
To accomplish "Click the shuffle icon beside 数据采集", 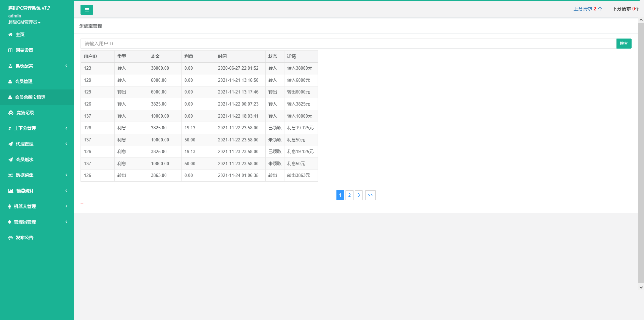I will [11, 175].
